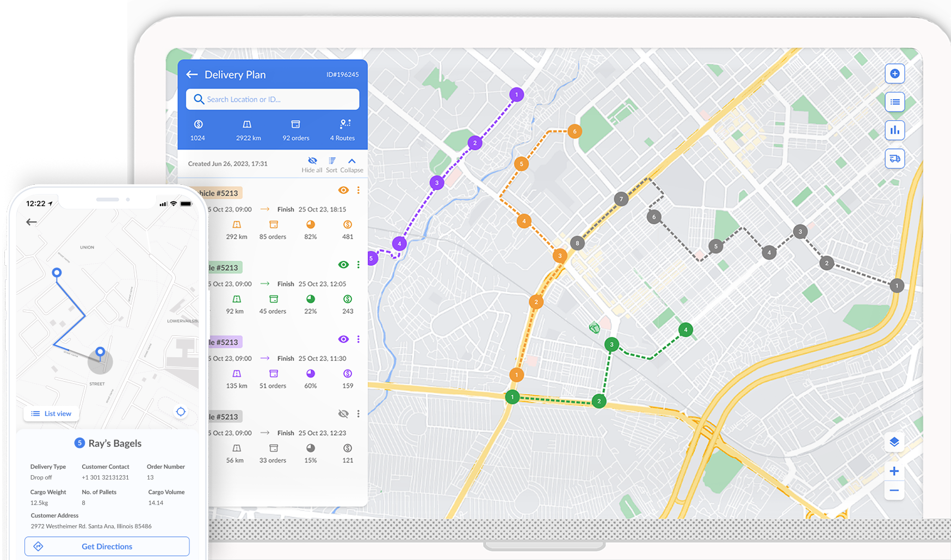951x560 pixels.
Task: Click the orange 292 km road icon
Action: 237,225
